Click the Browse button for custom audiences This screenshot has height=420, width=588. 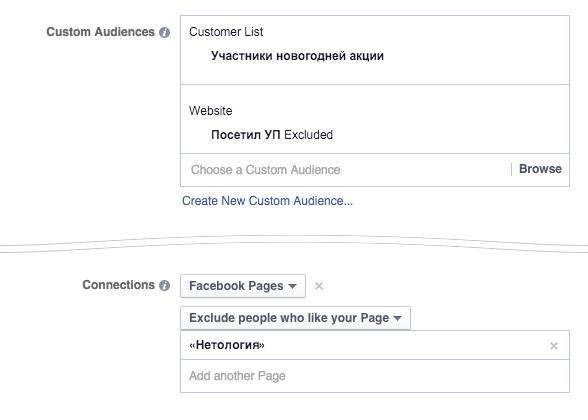(540, 169)
